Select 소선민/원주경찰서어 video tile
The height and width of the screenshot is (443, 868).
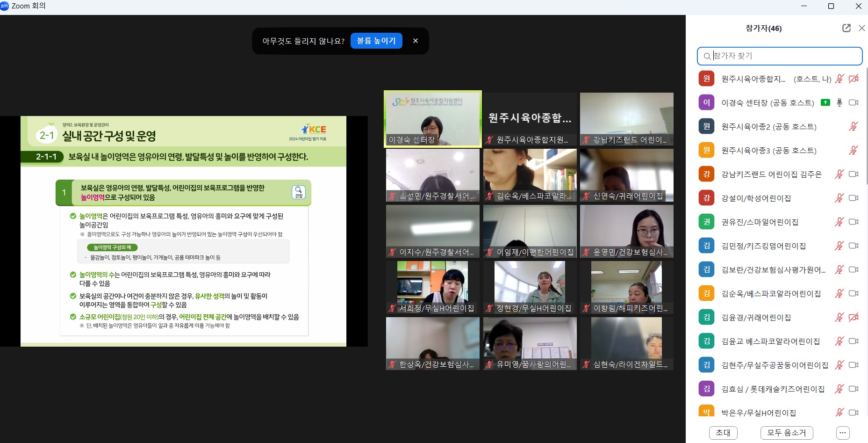tap(433, 175)
